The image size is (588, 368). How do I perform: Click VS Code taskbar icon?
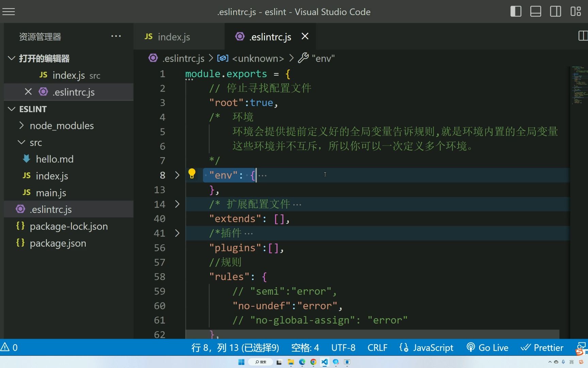pyautogui.click(x=325, y=362)
